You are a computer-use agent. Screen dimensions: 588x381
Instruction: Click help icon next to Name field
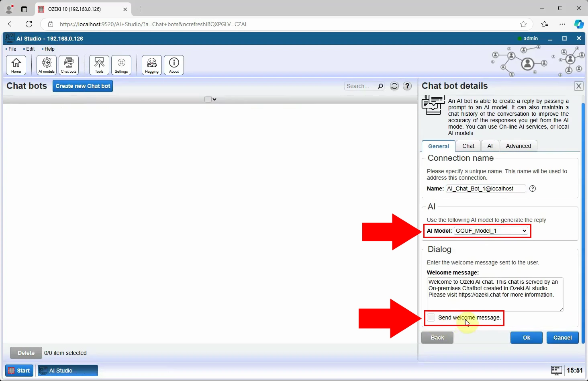[x=533, y=188]
